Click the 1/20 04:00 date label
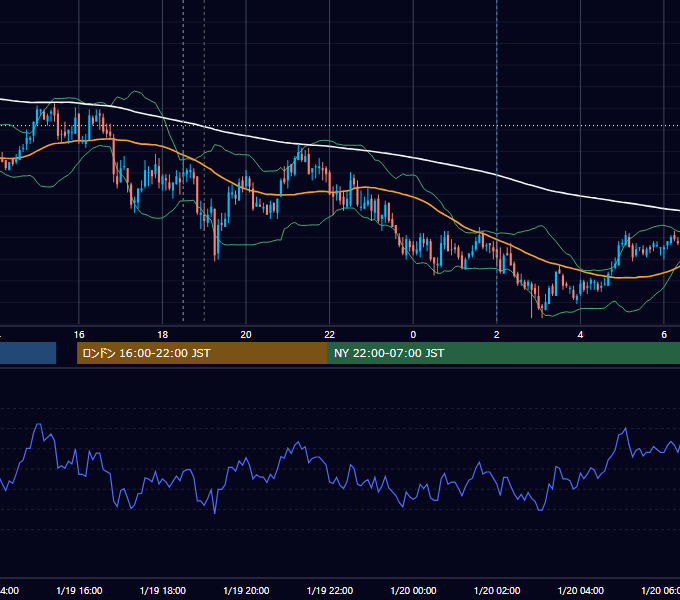Image resolution: width=680 pixels, height=600 pixels. coord(581,590)
